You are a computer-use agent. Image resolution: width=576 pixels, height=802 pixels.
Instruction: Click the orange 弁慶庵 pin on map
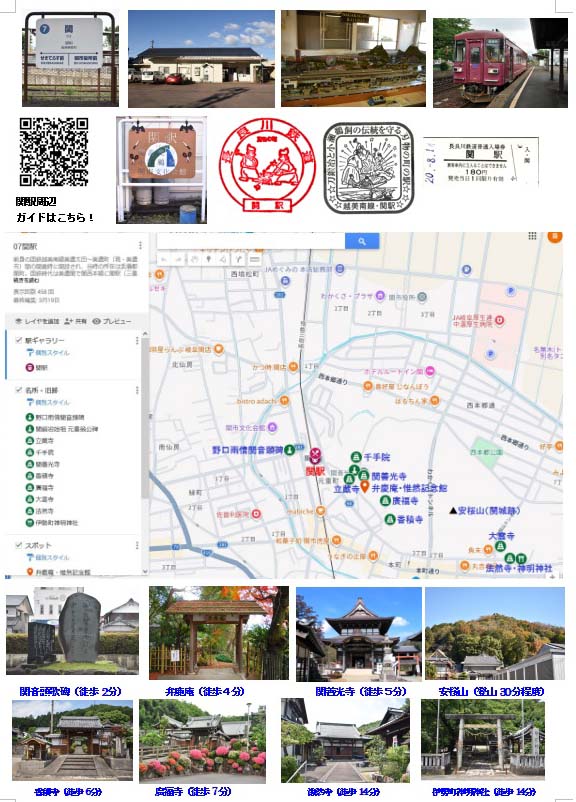click(x=365, y=486)
